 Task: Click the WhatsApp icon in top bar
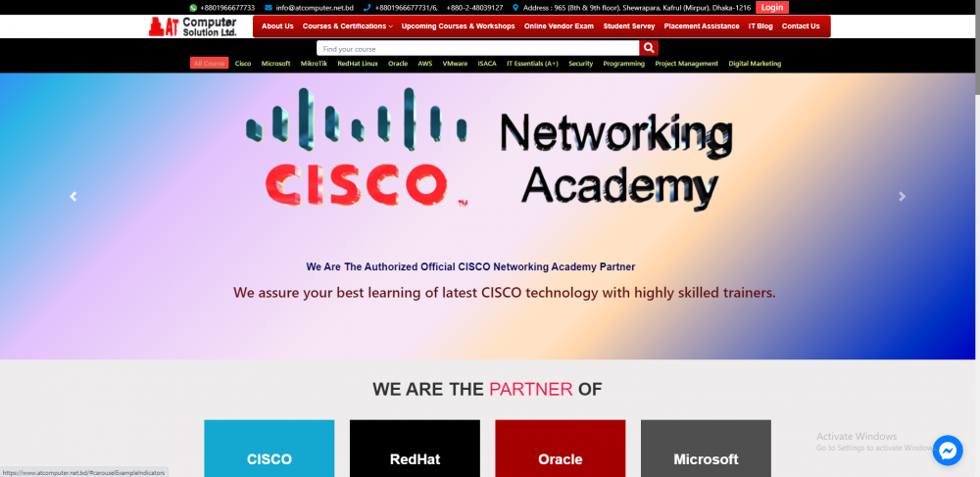(x=193, y=8)
